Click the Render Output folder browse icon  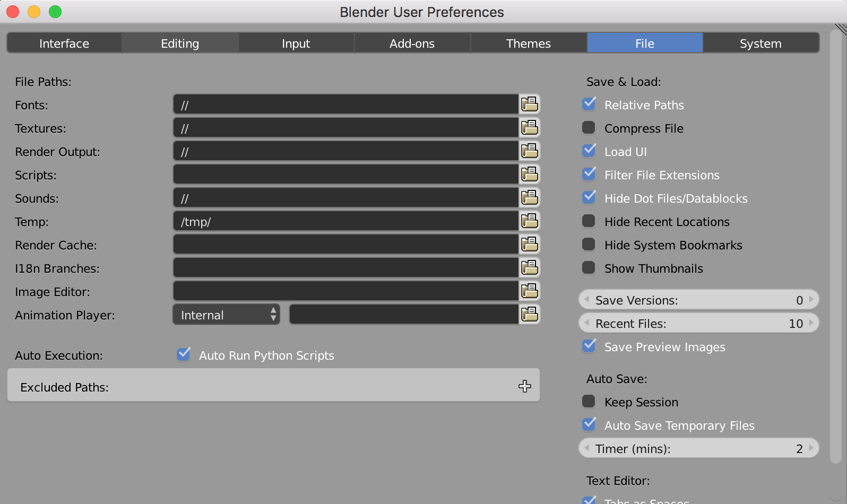click(529, 151)
